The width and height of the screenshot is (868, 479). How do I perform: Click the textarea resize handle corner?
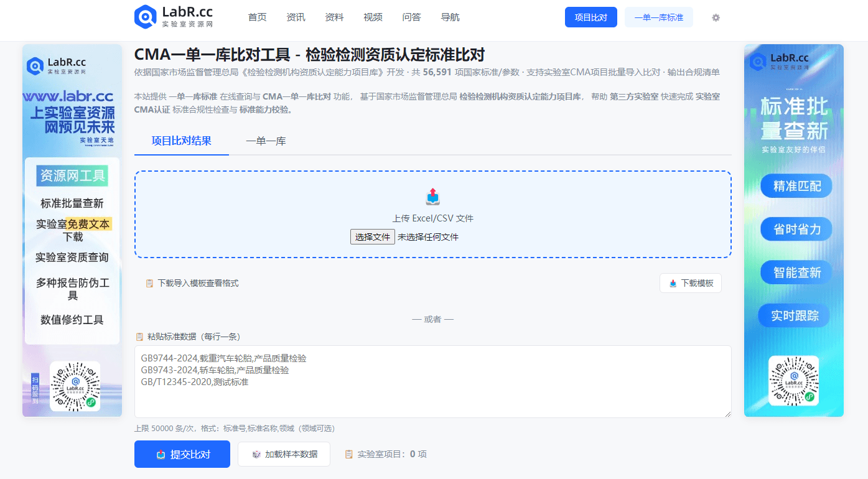click(727, 414)
